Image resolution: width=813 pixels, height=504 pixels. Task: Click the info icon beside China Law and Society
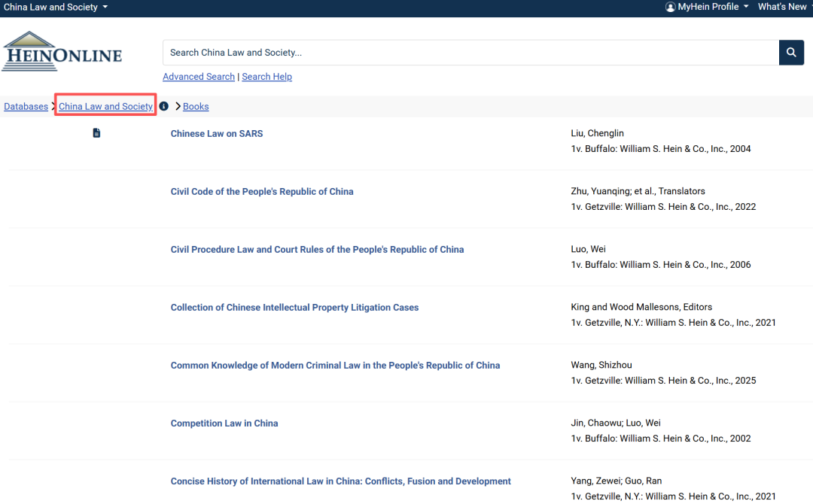pos(164,106)
